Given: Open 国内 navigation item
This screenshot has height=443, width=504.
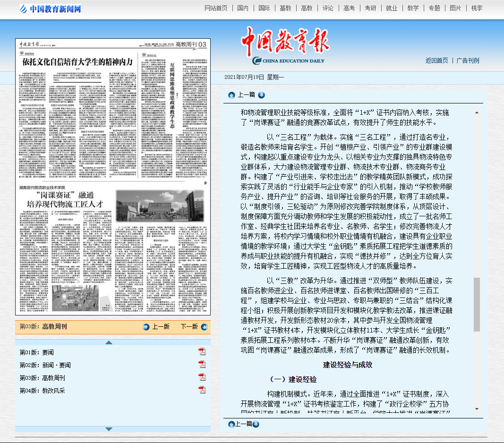Looking at the screenshot, I should click(243, 8).
